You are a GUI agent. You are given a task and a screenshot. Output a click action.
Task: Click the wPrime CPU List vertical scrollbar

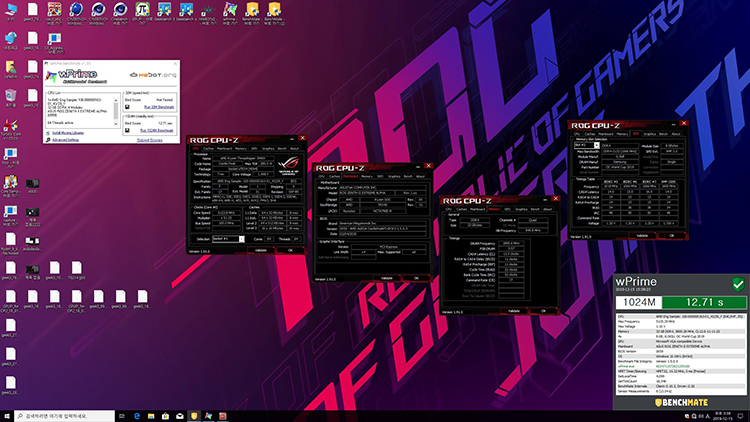click(x=116, y=112)
